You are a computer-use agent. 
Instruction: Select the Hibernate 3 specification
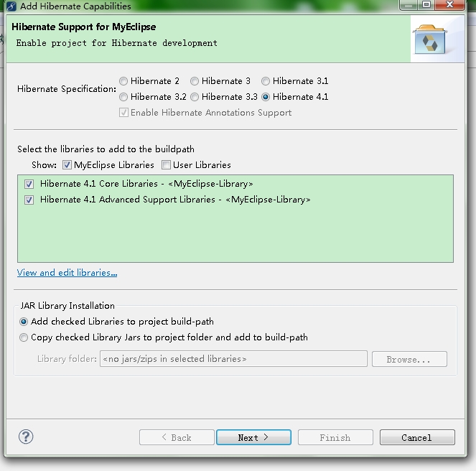[195, 81]
